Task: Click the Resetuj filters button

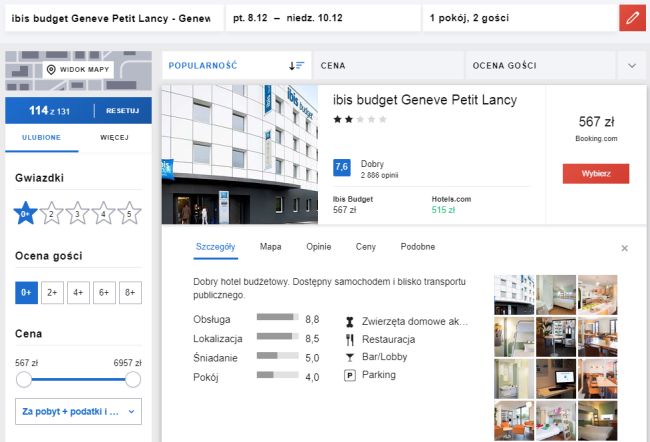Action: pyautogui.click(x=123, y=110)
